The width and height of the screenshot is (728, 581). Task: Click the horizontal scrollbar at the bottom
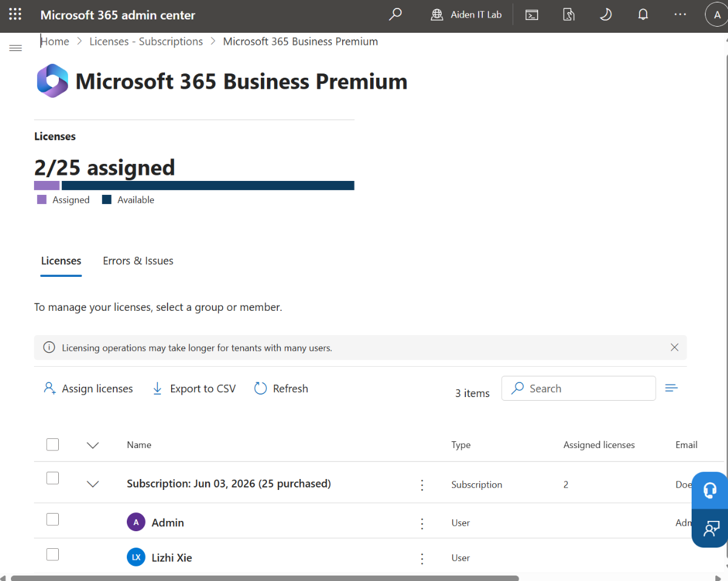pos(265,578)
